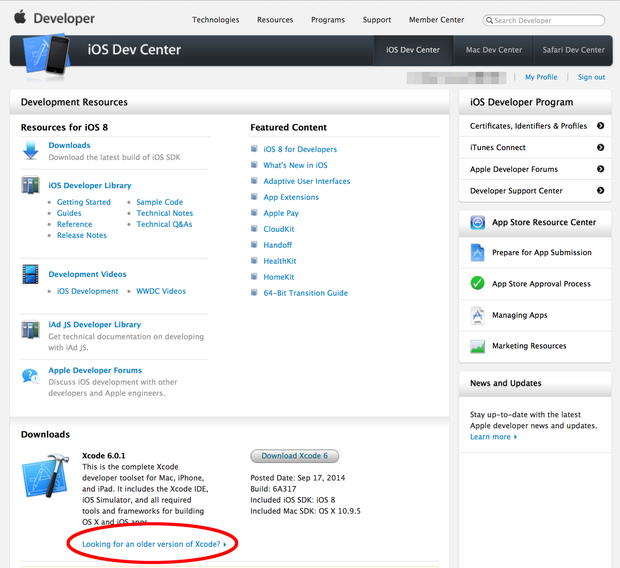The image size is (620, 568).
Task: Open the WWDC Videos link
Action: 161,291
